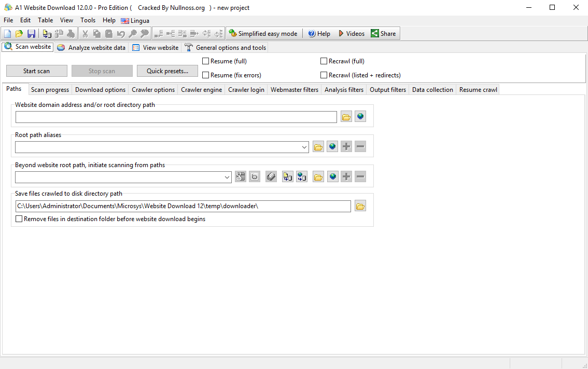Add a scanning start path with plus
The width and height of the screenshot is (588, 369).
pyautogui.click(x=346, y=177)
